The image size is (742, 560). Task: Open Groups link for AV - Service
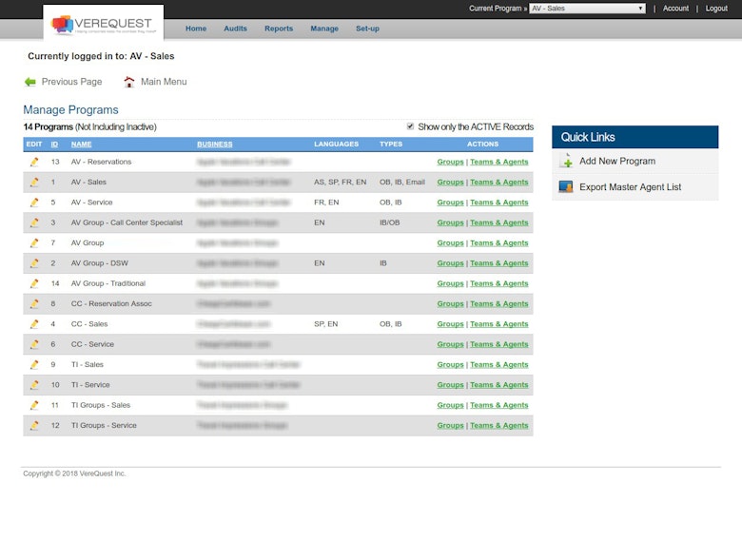tap(450, 203)
